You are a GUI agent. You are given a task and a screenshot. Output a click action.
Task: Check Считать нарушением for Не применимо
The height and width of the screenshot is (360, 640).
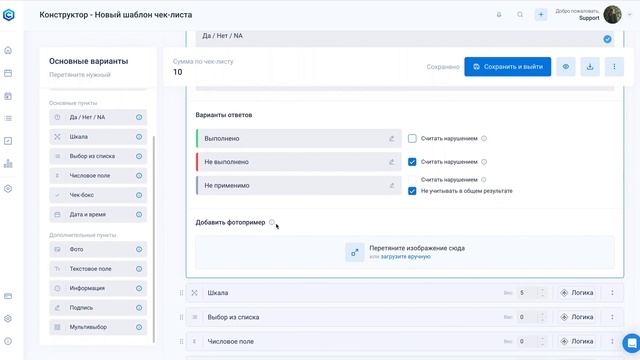coord(412,180)
